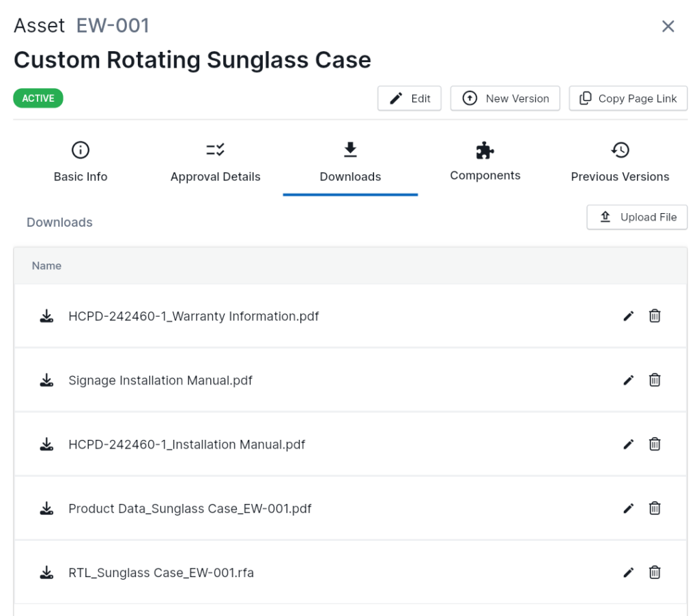Switch to the Basic Info tab
Viewport: 699px width, 616px height.
81,163
